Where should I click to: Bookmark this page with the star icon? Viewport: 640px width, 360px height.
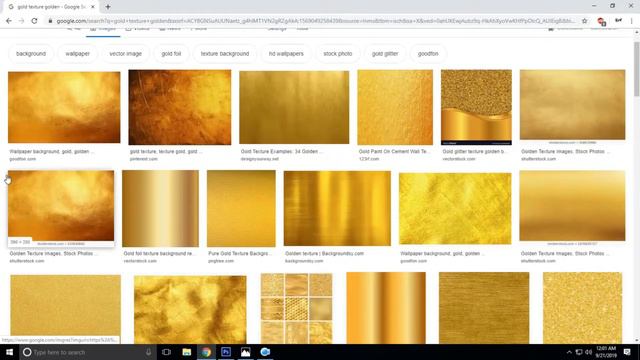click(584, 21)
